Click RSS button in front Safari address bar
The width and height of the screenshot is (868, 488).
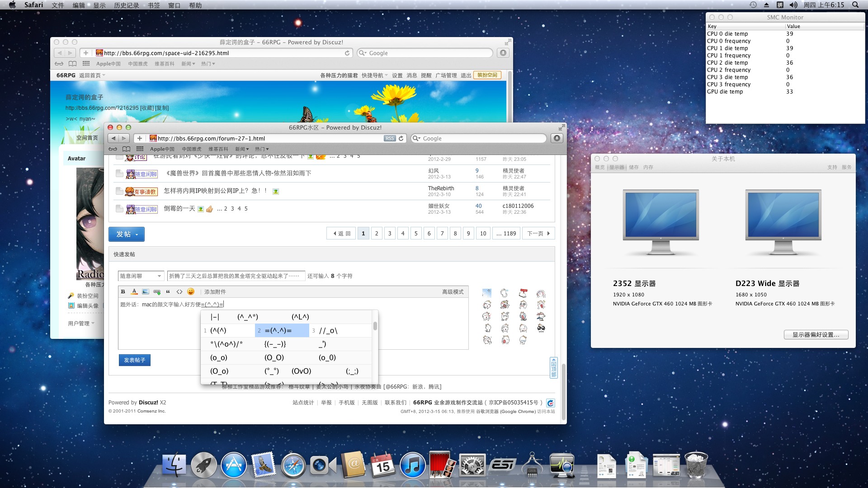[x=390, y=138]
